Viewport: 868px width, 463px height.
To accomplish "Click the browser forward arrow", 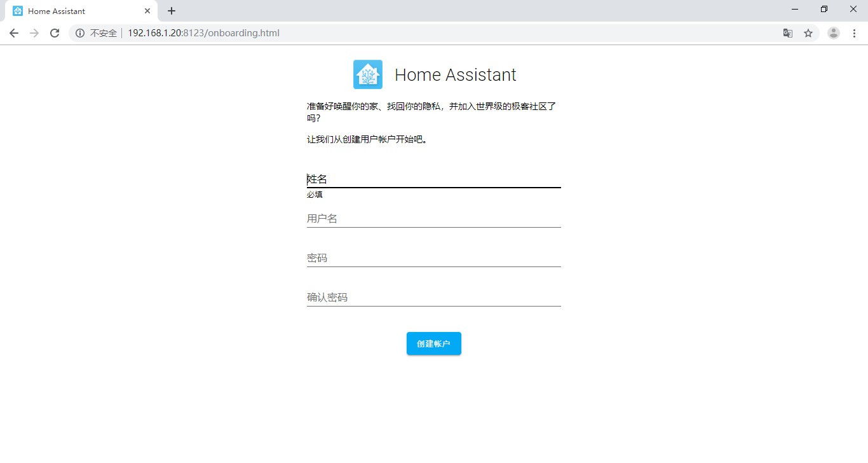I will 34,33.
